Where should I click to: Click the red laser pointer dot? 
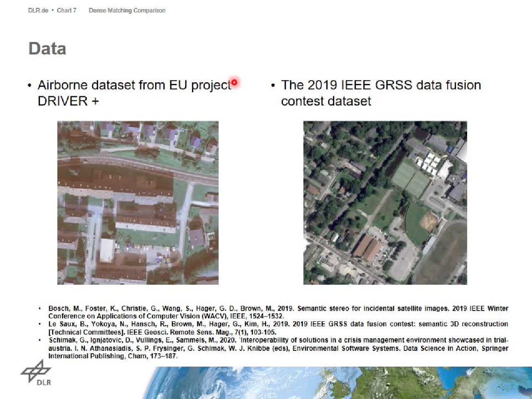pyautogui.click(x=234, y=82)
